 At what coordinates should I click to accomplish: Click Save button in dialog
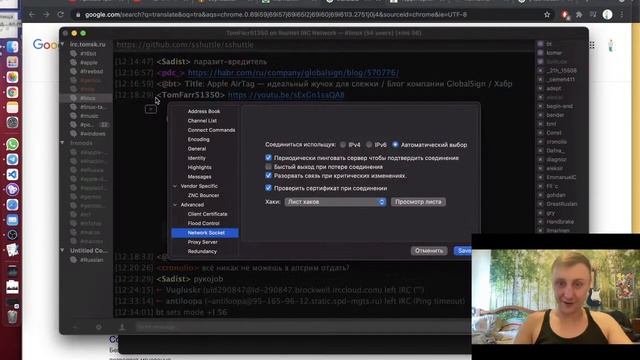[x=463, y=251]
